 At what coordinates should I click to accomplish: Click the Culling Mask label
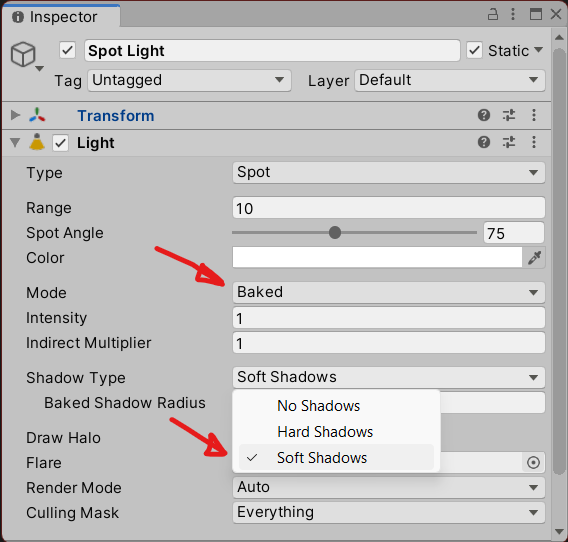(x=72, y=513)
